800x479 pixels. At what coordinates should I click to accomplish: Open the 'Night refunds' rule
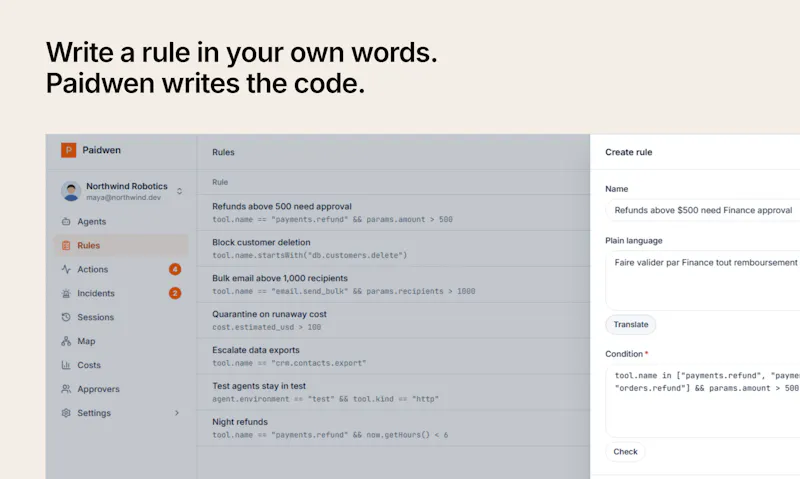(393, 428)
